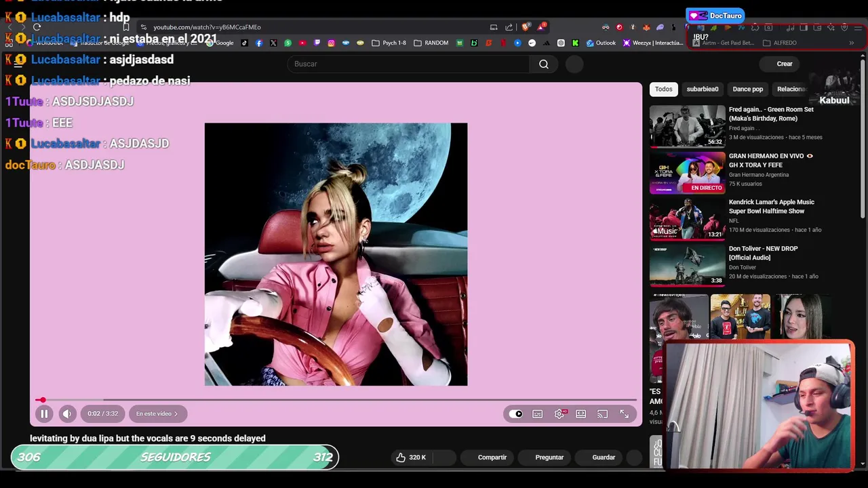Reload the page with the refresh icon
Image resolution: width=868 pixels, height=488 pixels.
37,27
